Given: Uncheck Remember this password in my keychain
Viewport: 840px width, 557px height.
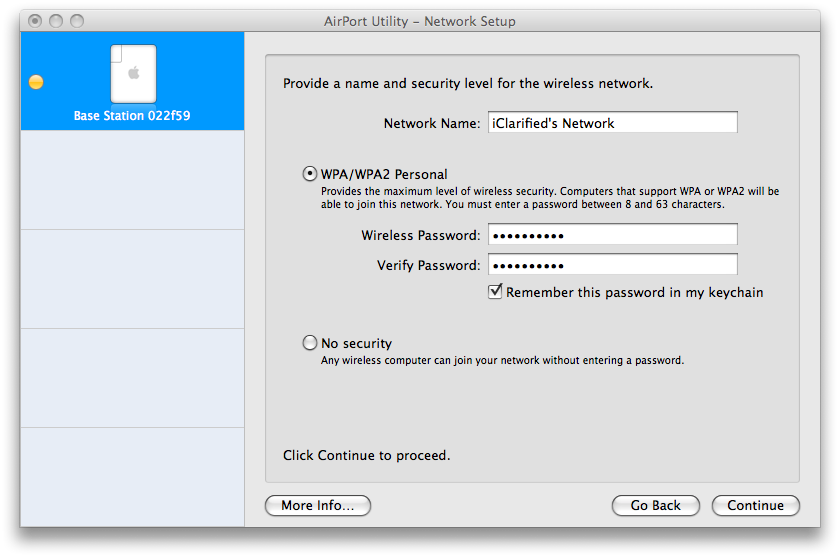Looking at the screenshot, I should [495, 292].
